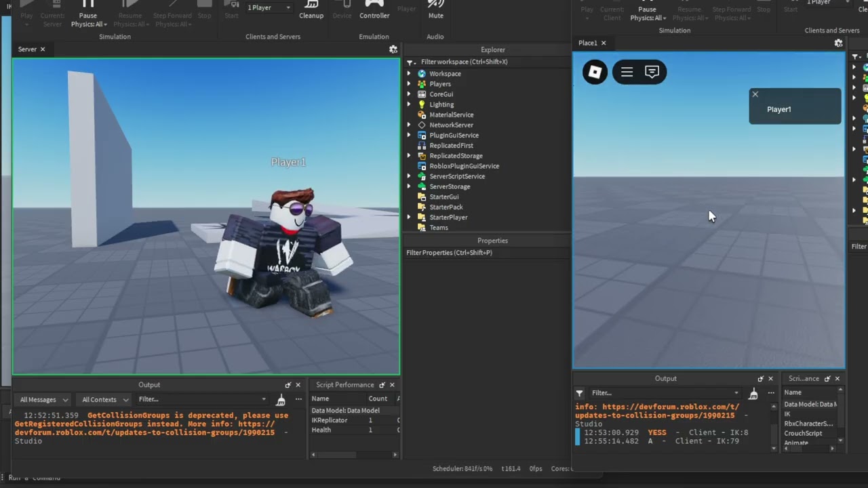Select the Health row in Script Performance

coord(354,430)
